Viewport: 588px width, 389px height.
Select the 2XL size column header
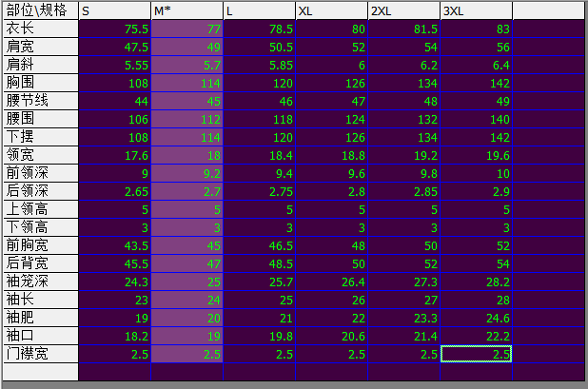click(404, 10)
